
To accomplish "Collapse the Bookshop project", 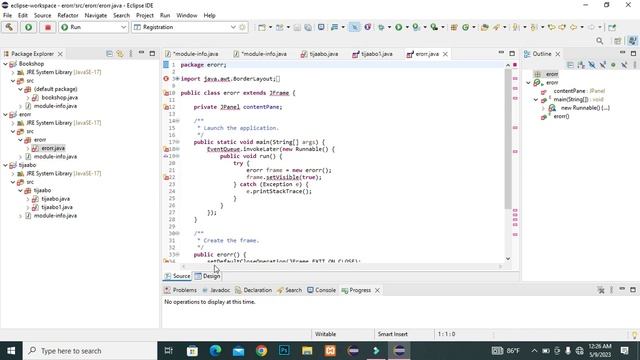I will pyautogui.click(x=5, y=64).
